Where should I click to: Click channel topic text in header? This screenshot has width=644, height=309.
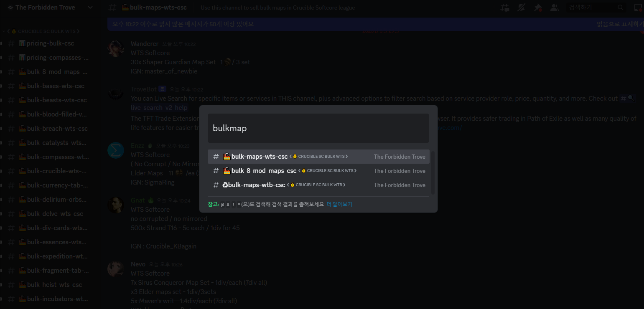point(278,8)
